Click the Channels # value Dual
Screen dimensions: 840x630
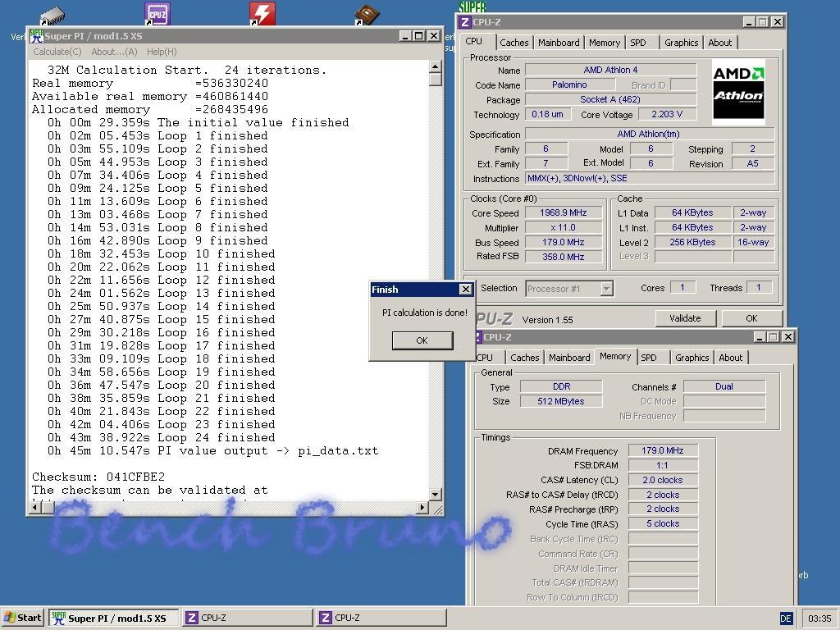(x=724, y=386)
